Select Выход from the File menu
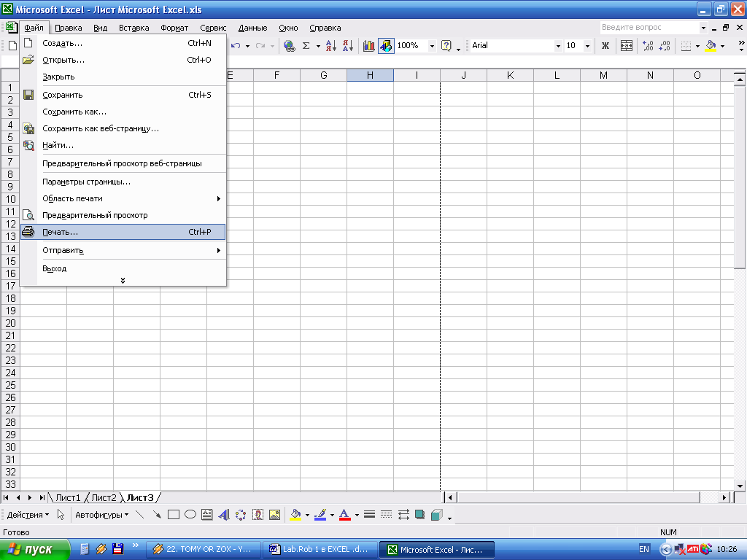Viewport: 747px width, 560px height. pyautogui.click(x=123, y=268)
